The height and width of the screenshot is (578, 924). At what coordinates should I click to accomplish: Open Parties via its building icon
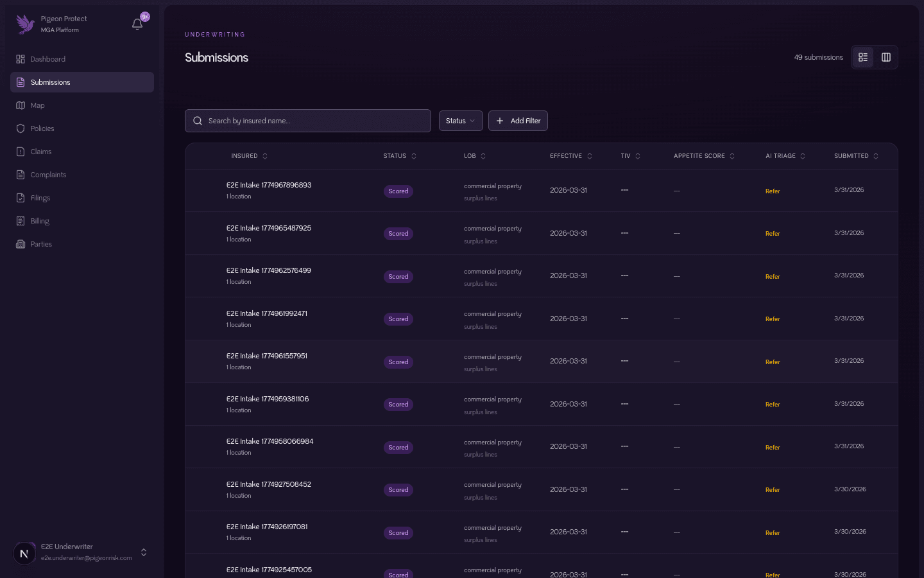(21, 244)
